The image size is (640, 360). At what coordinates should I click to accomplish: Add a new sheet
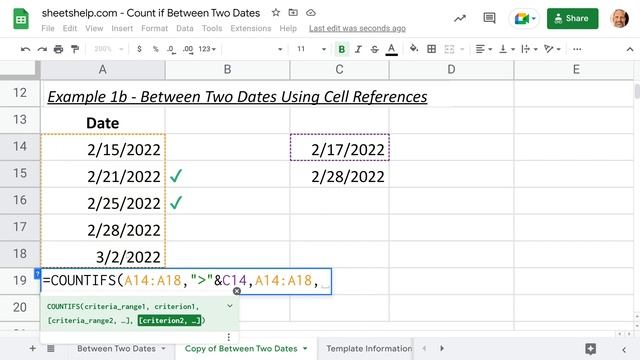tap(32, 349)
